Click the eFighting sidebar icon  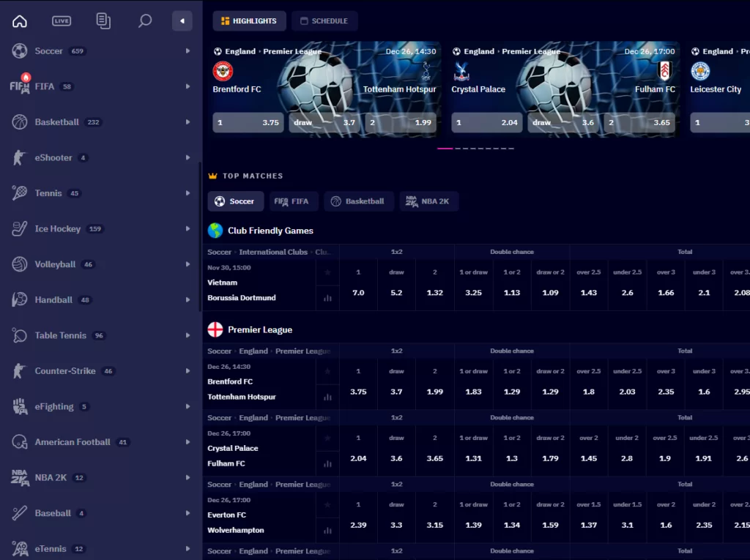coord(20,406)
